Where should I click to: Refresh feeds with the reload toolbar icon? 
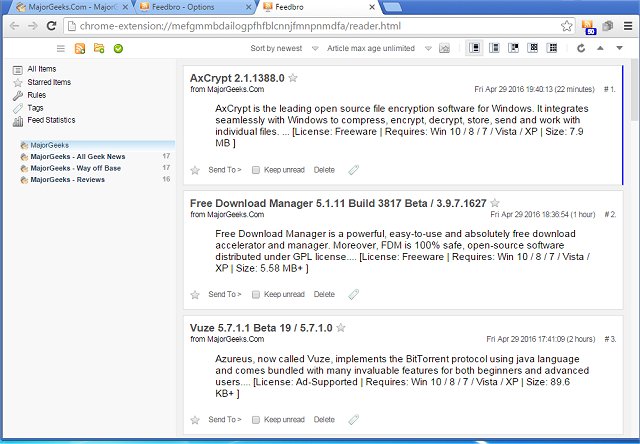click(x=581, y=48)
